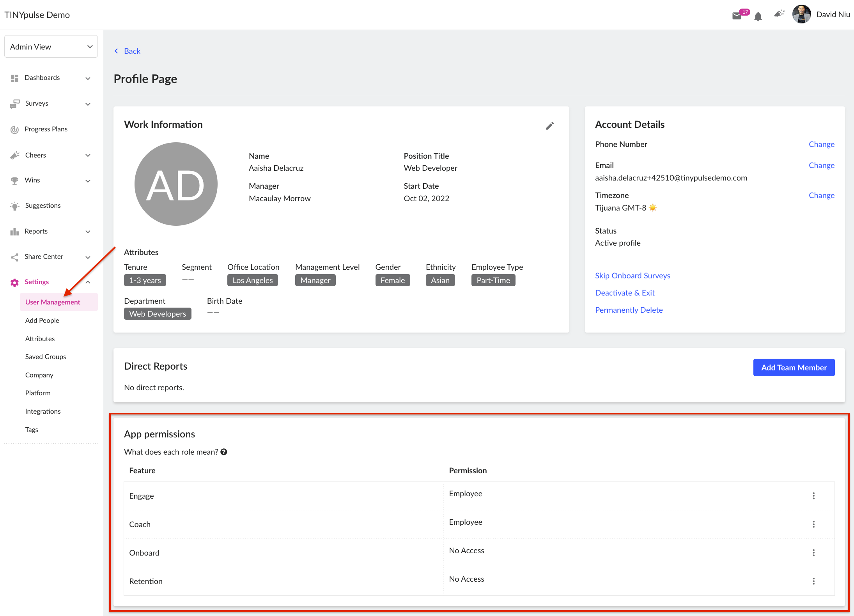Change the Timezone
This screenshot has width=854, height=616.
[x=821, y=195]
